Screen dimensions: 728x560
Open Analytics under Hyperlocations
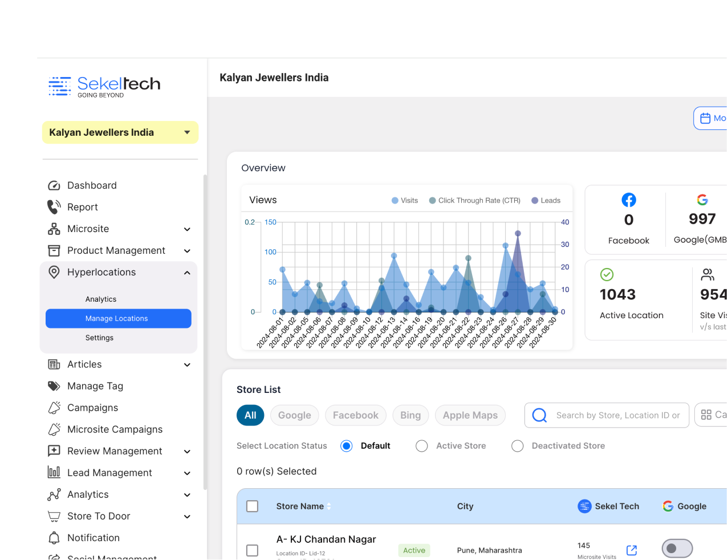point(101,299)
